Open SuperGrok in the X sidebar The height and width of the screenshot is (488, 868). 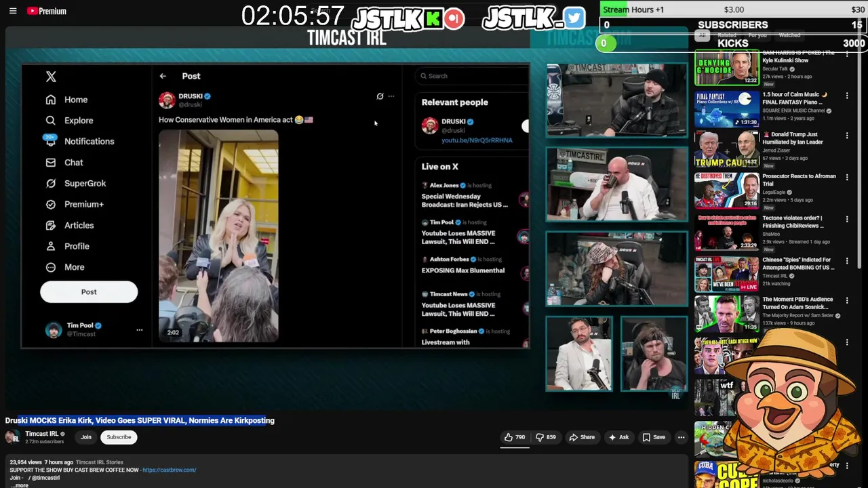[x=75, y=184]
